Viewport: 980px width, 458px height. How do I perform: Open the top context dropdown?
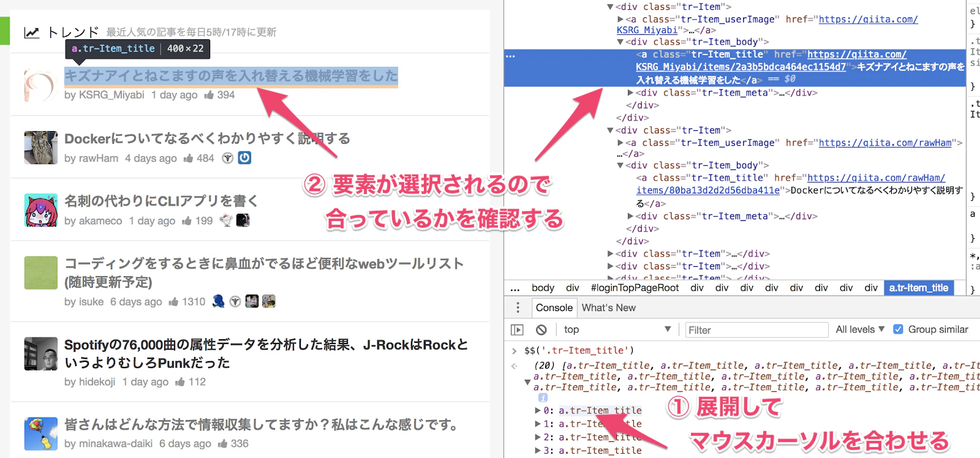point(617,329)
